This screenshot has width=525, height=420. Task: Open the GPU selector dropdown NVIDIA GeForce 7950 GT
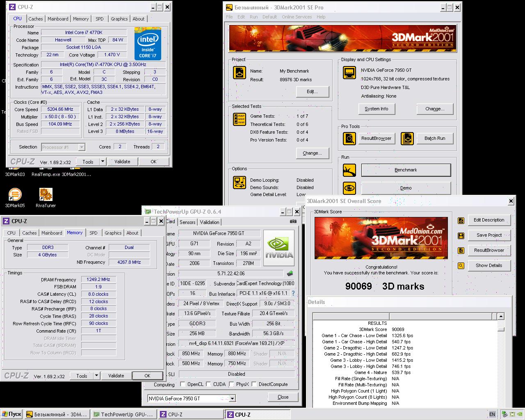[x=233, y=399]
